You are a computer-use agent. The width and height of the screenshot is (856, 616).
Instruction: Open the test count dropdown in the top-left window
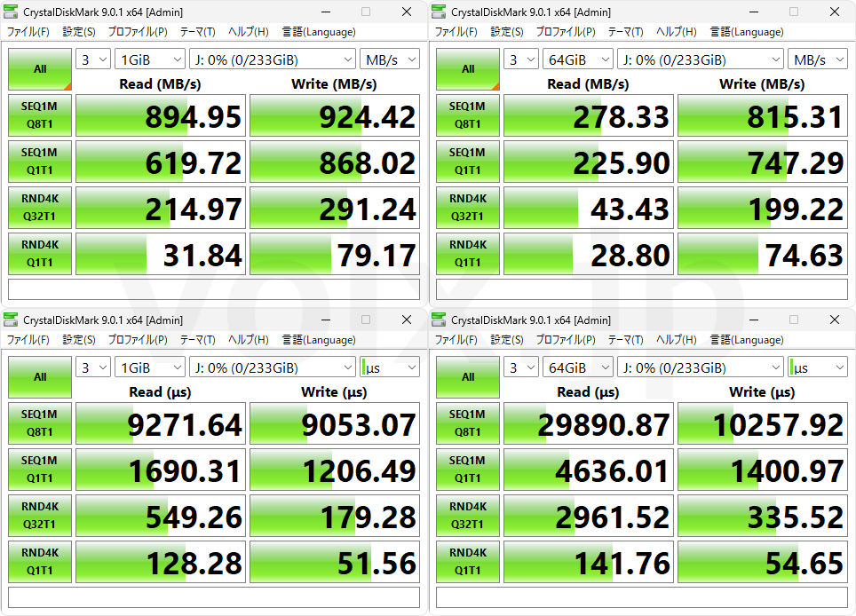(93, 59)
